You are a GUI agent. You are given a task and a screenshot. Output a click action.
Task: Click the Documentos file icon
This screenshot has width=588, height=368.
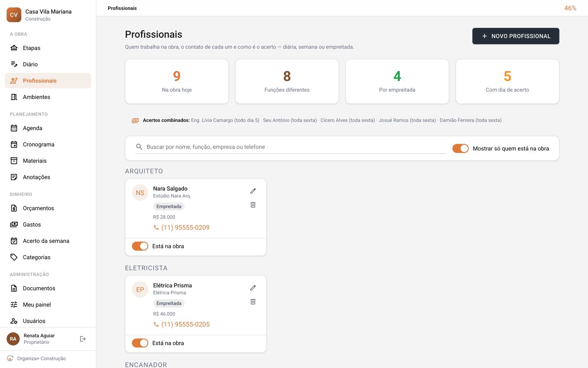14,288
